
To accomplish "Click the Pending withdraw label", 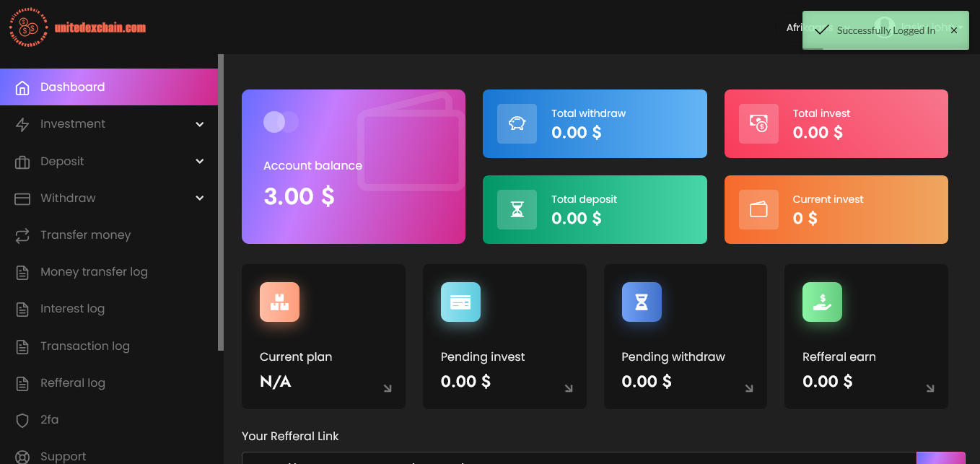I will coord(673,356).
